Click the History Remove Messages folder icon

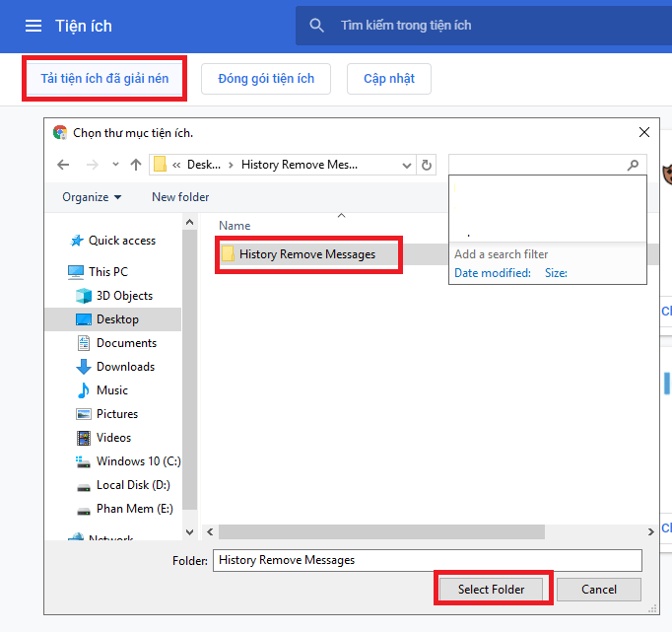(228, 253)
